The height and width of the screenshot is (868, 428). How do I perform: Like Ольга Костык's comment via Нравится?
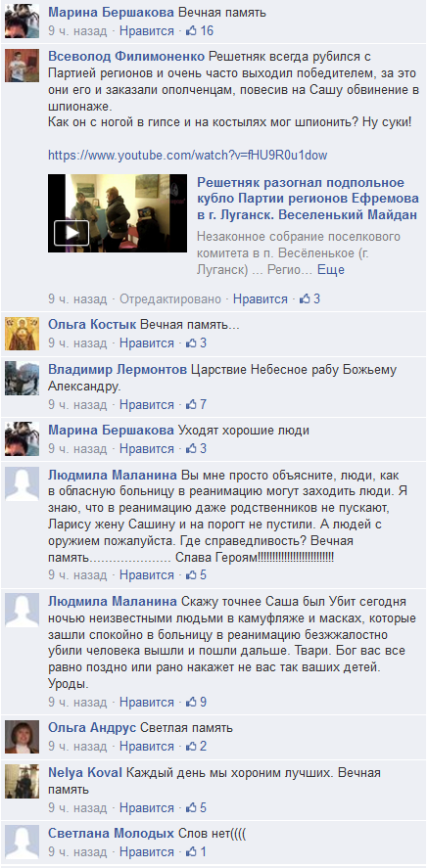[147, 343]
